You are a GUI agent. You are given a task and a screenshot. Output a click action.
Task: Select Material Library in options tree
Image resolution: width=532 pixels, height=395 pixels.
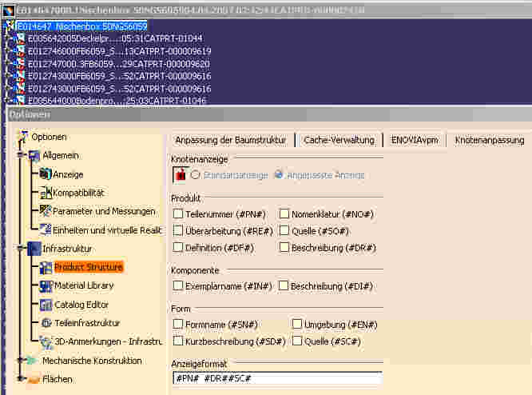click(84, 285)
